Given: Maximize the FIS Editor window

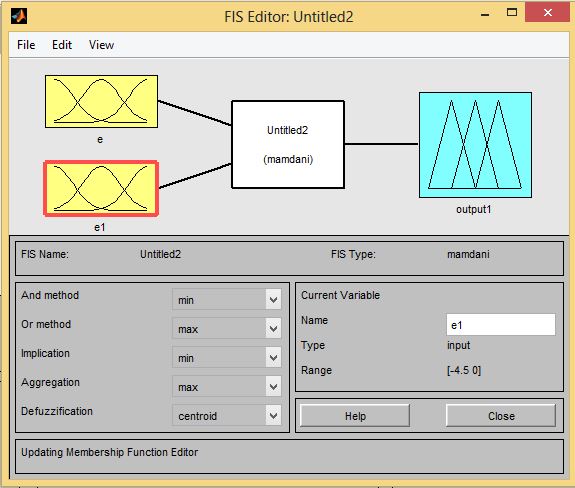Looking at the screenshot, I should 512,13.
